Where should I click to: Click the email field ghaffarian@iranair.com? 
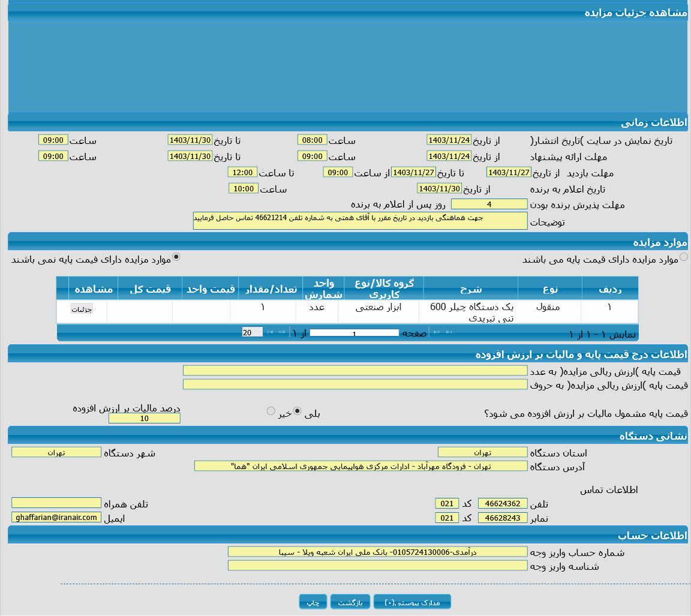pos(56,518)
